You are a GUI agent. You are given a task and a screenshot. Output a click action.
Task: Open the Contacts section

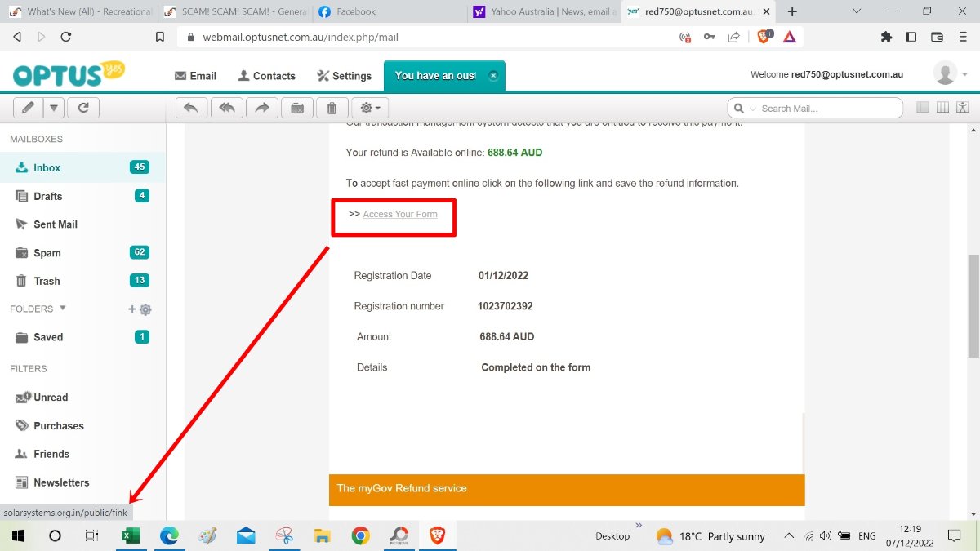click(x=266, y=76)
